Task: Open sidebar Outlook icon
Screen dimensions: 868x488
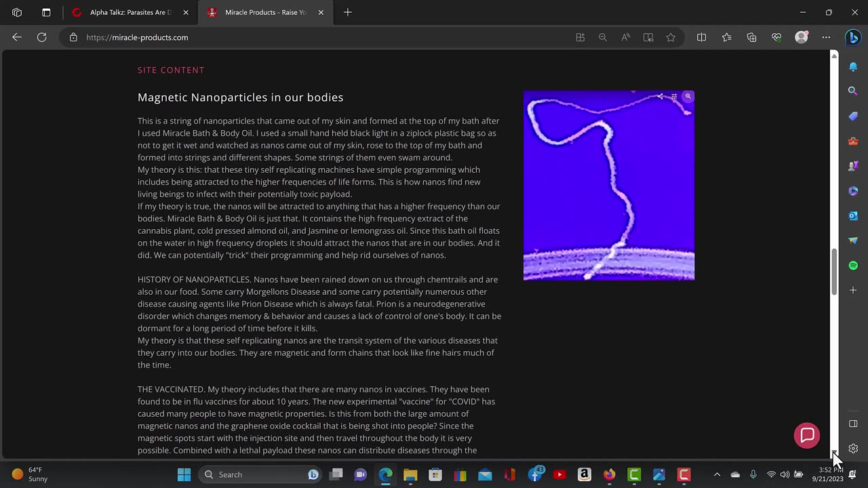Action: coord(853,216)
